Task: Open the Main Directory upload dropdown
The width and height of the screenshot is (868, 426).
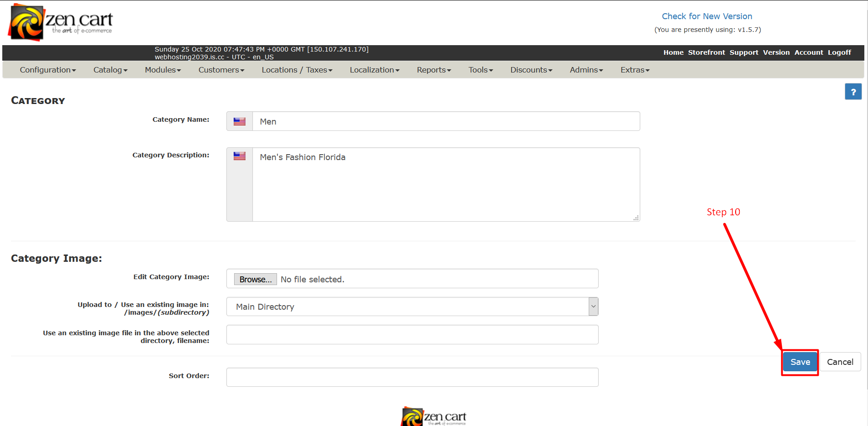Action: (412, 307)
